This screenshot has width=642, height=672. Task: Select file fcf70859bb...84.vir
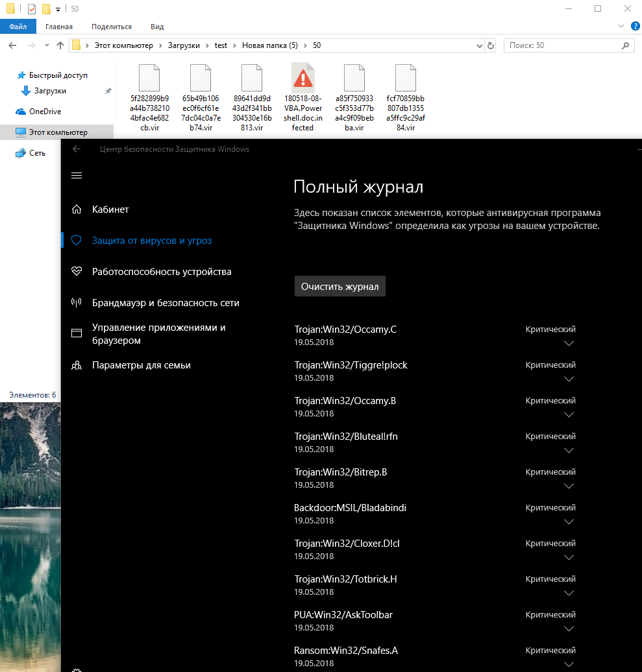tap(405, 98)
